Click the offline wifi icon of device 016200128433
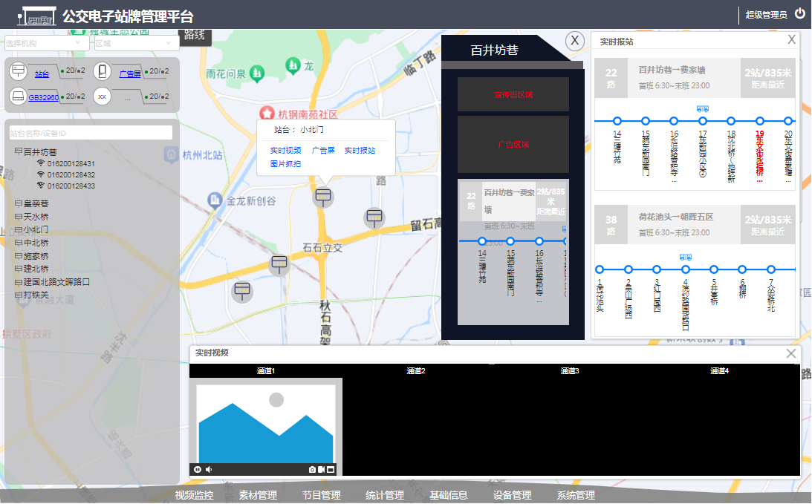This screenshot has width=812, height=504. 40,186
